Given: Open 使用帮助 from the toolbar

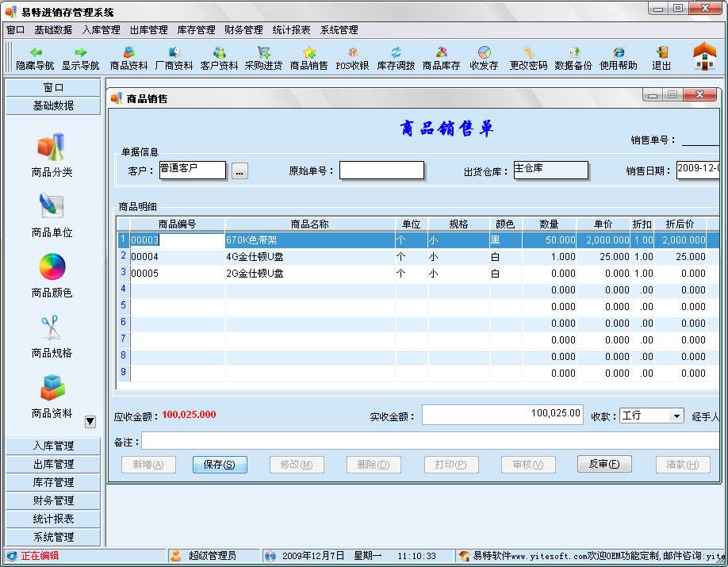Looking at the screenshot, I should click(619, 57).
